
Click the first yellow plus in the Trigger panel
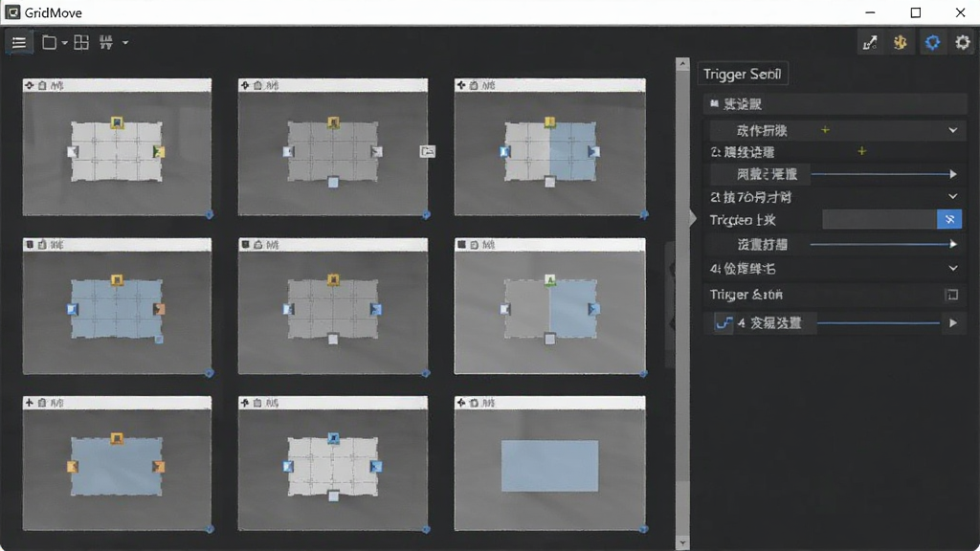click(x=825, y=130)
